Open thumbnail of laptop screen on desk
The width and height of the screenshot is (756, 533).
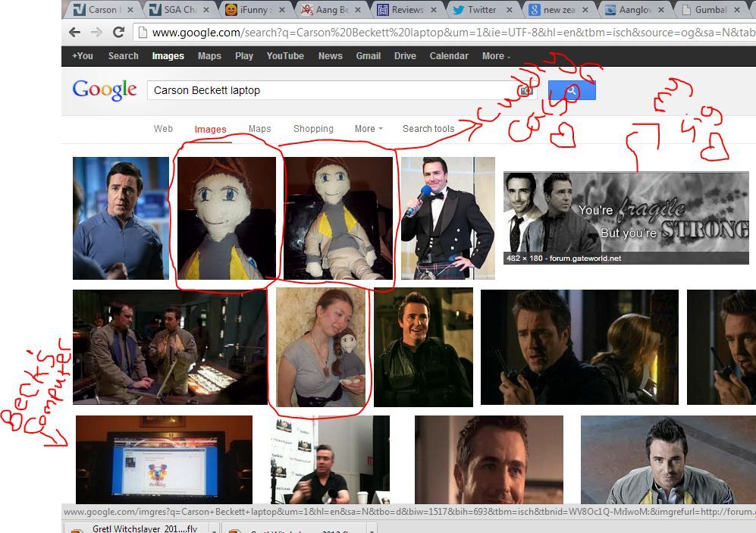pos(164,459)
